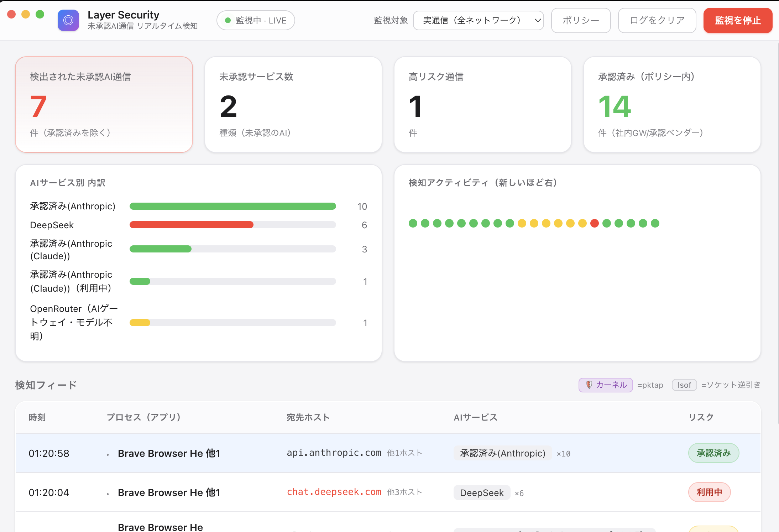Click the chat.deepseek.com host
The image size is (779, 532).
click(334, 492)
